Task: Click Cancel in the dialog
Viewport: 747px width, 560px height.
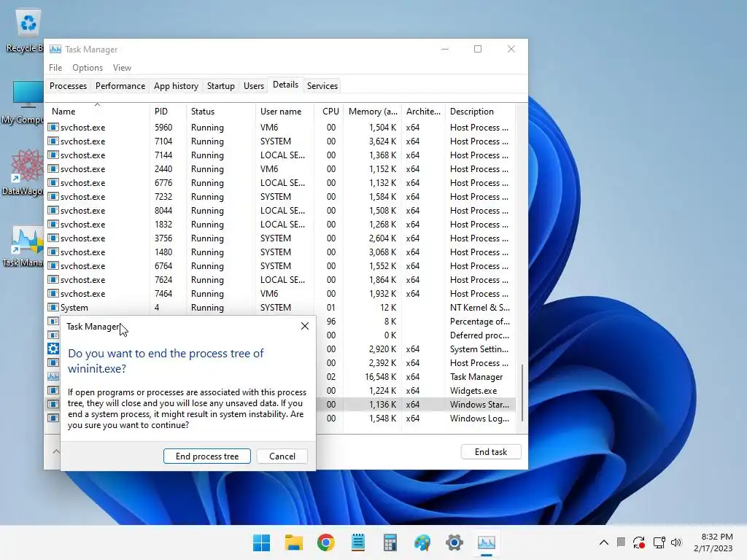Action: [x=282, y=456]
